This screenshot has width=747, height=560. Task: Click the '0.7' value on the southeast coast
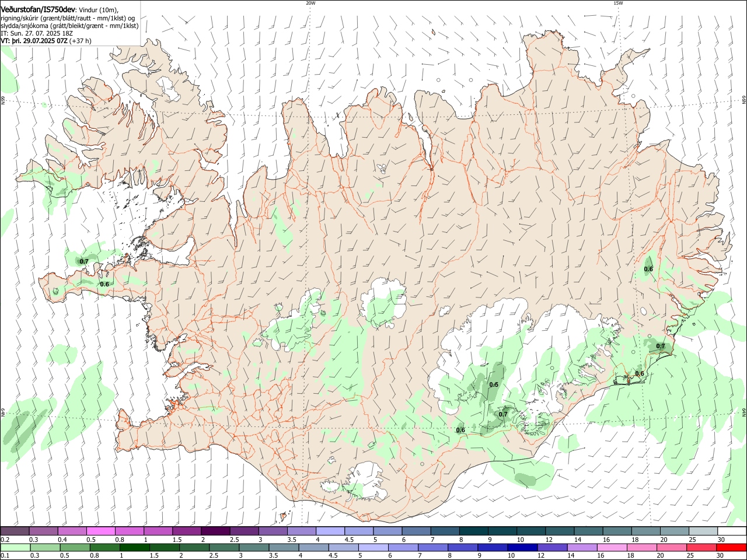661,346
